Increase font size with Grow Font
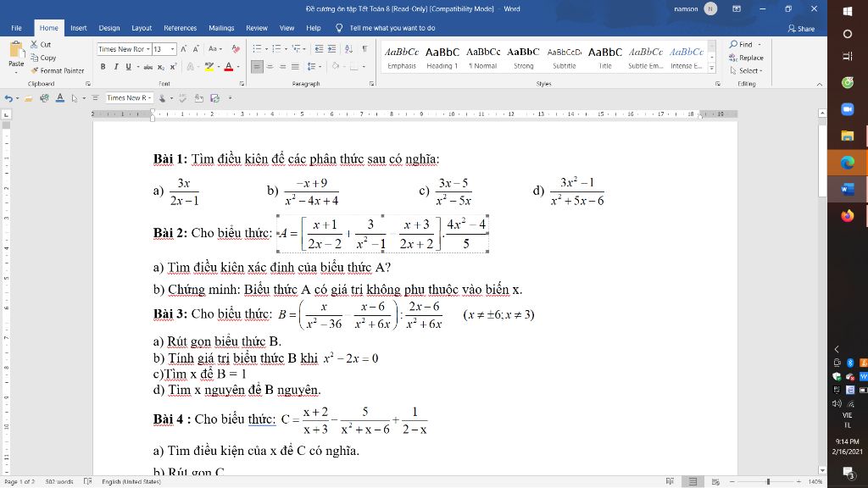 184,49
